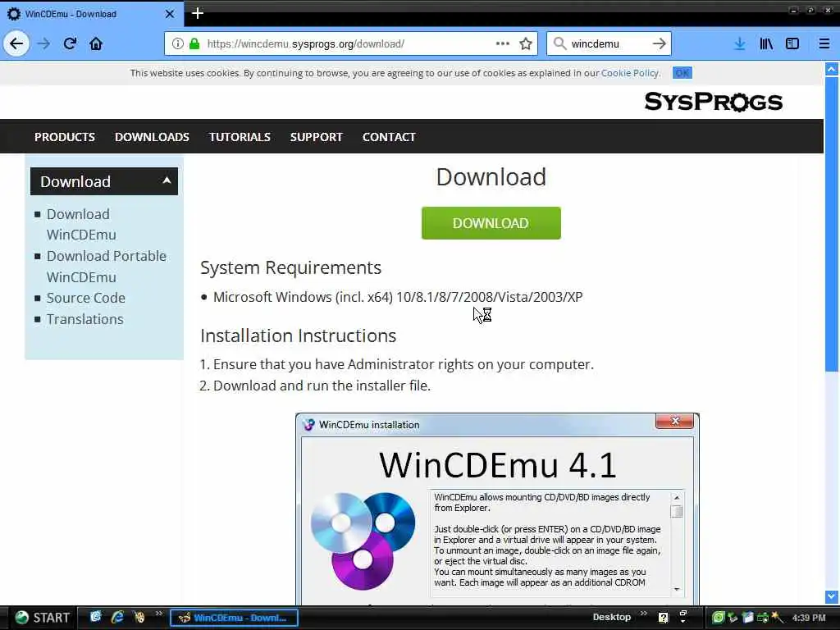Click the blue page scrollbar thumb
The height and width of the screenshot is (630, 840).
click(x=832, y=223)
